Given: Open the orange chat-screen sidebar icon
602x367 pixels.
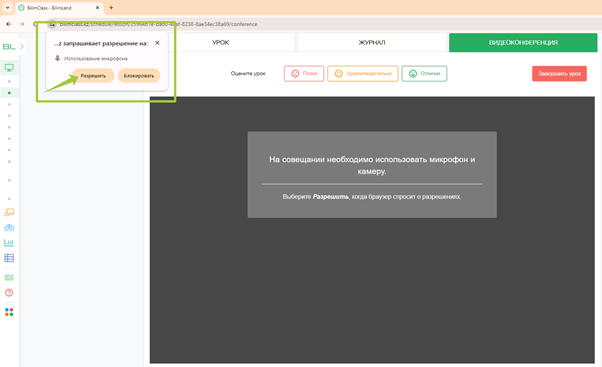Looking at the screenshot, I should pyautogui.click(x=9, y=212).
